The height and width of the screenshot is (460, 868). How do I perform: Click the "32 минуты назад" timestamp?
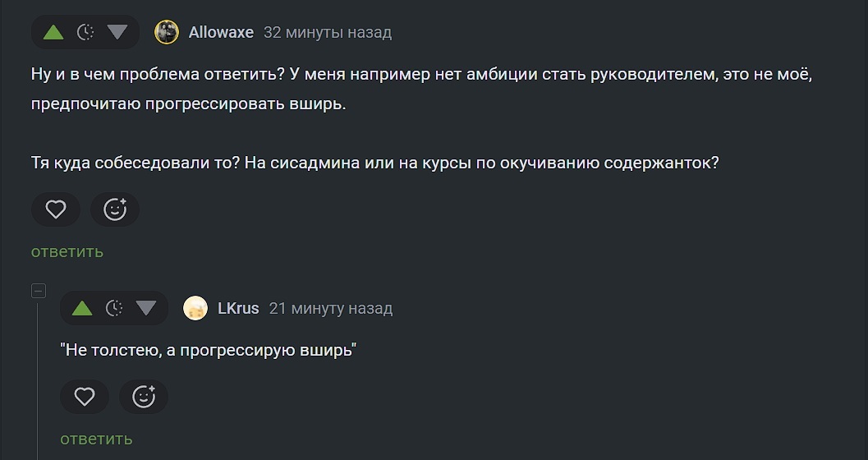[x=328, y=33]
